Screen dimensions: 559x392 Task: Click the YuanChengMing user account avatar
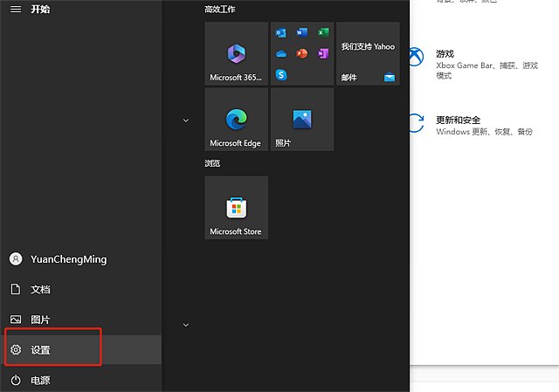click(16, 259)
